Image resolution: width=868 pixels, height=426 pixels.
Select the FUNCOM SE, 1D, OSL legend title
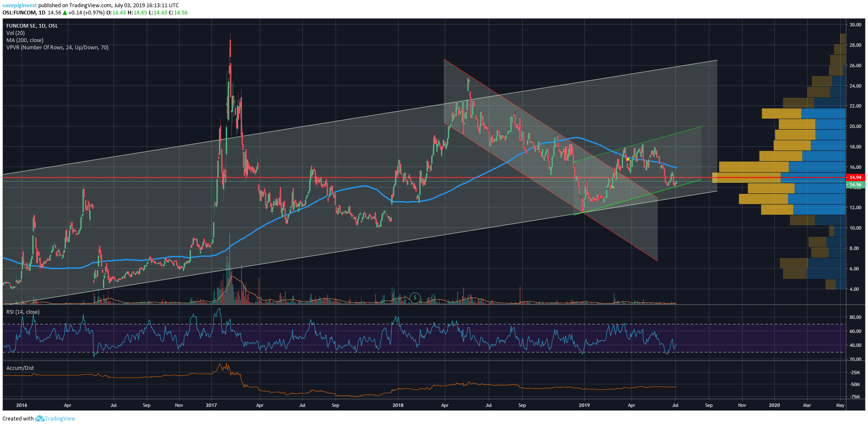pos(32,26)
